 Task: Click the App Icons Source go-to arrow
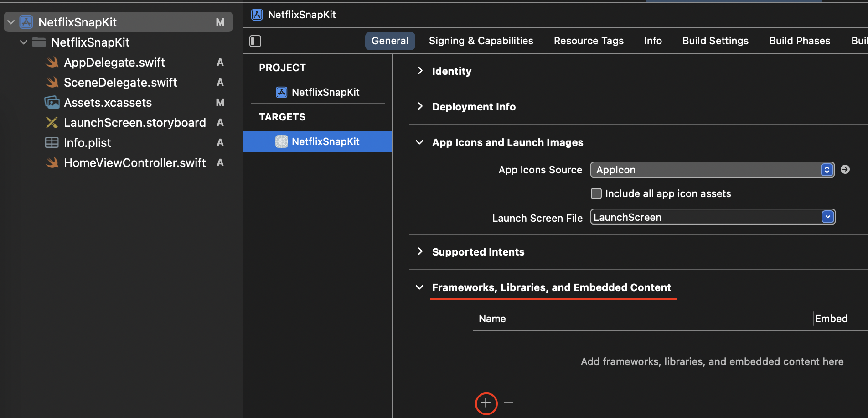[x=845, y=170]
